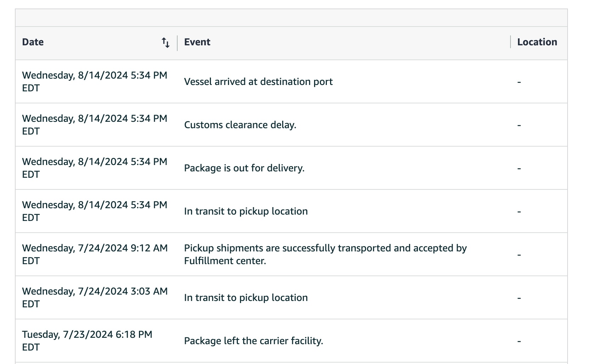
Task: Click the 'Customs clearance delay.' event text
Action: tap(240, 125)
